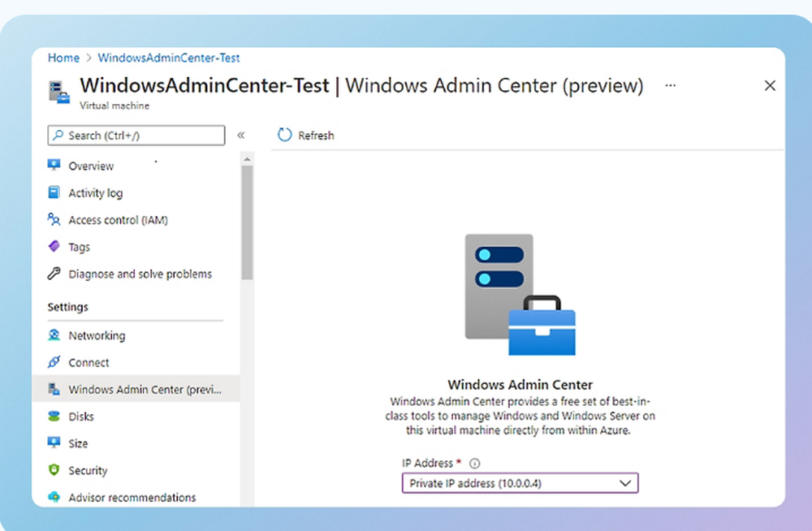This screenshot has height=531, width=812.
Task: Click the Search (Ctrl+/) input field
Action: click(136, 136)
